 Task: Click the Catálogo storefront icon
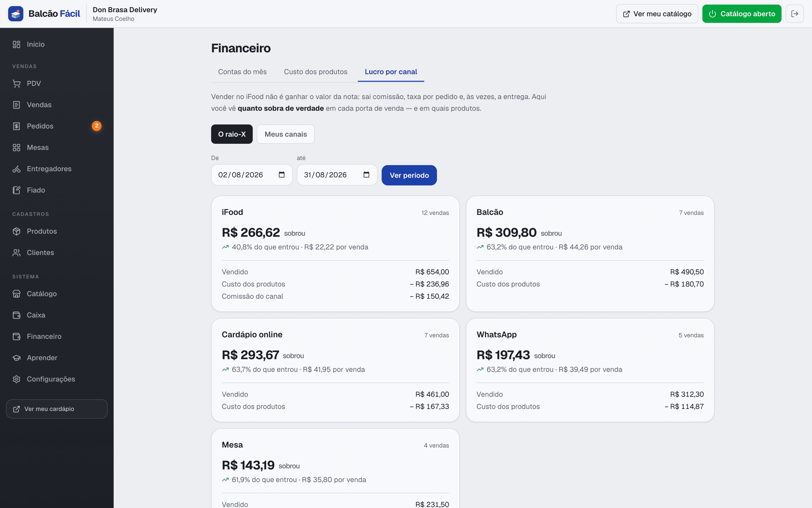pos(16,294)
